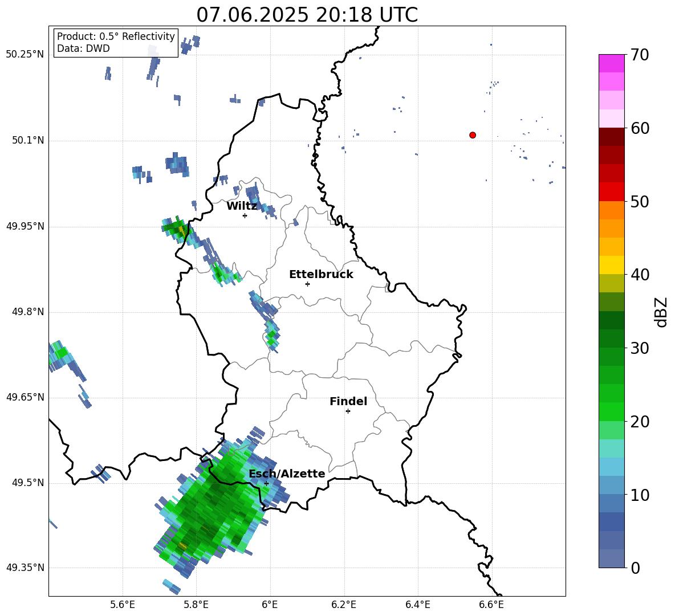Click the colorbar 0 tick label
Image resolution: width=675 pixels, height=616 pixels.
coord(635,568)
